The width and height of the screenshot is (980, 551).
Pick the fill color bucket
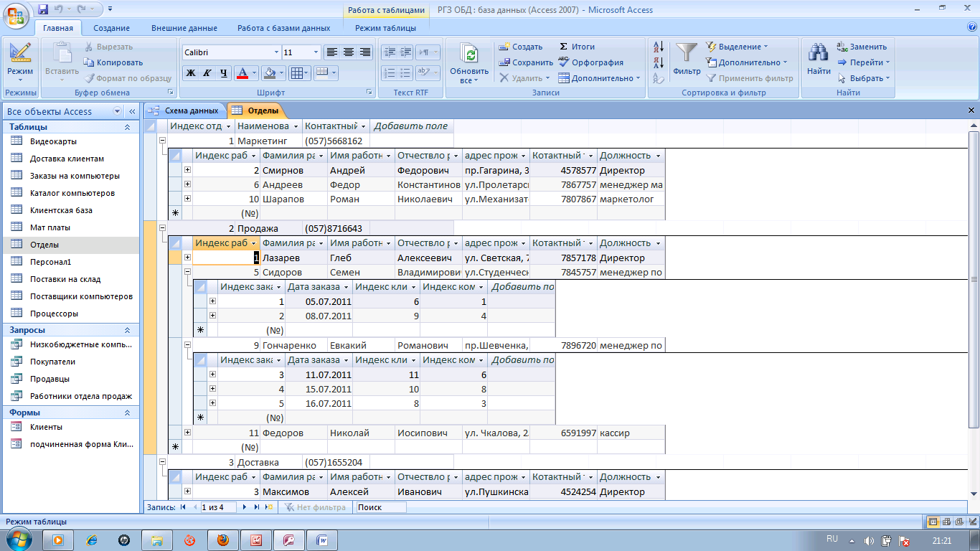pyautogui.click(x=269, y=72)
